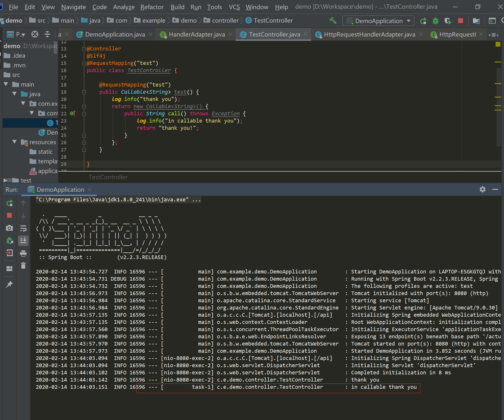Clear console output with trash icon
504x420 pixels.
click(x=23, y=266)
